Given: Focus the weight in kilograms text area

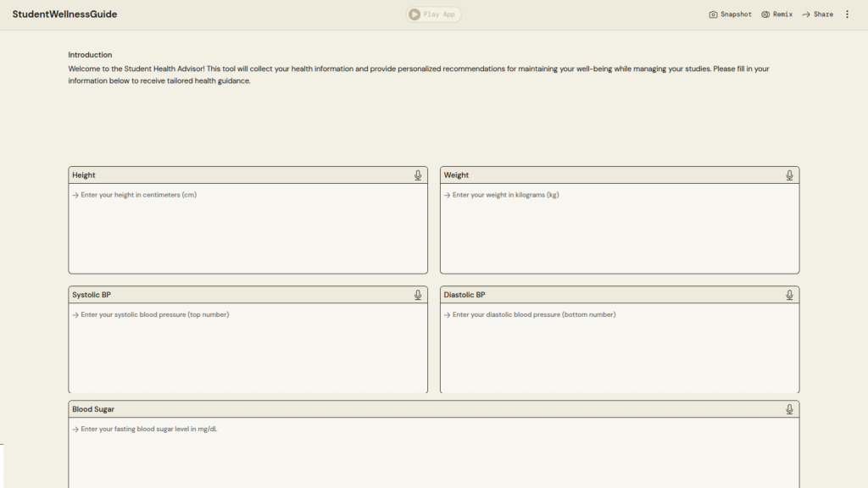Looking at the screenshot, I should (x=619, y=229).
